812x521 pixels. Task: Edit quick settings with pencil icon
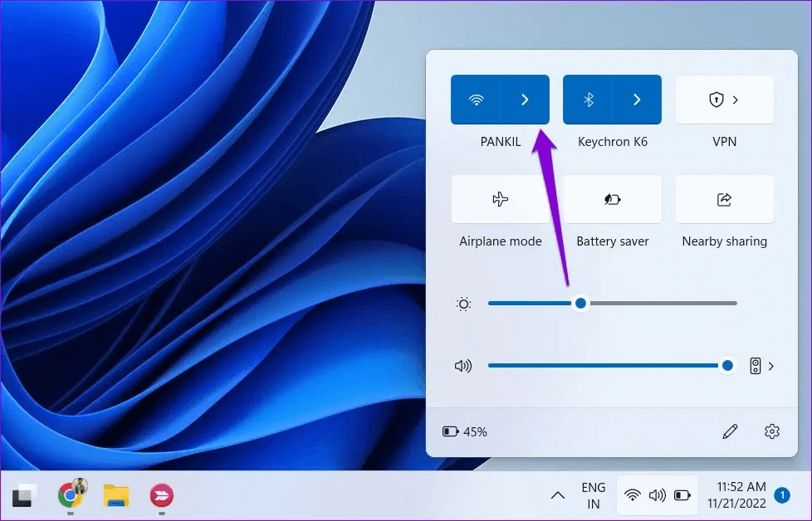[x=730, y=431]
